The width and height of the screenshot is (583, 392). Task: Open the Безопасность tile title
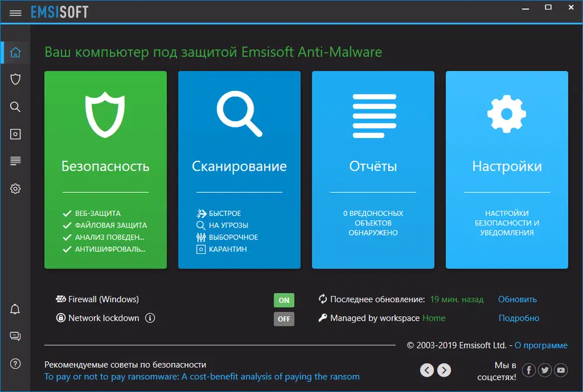tap(105, 166)
